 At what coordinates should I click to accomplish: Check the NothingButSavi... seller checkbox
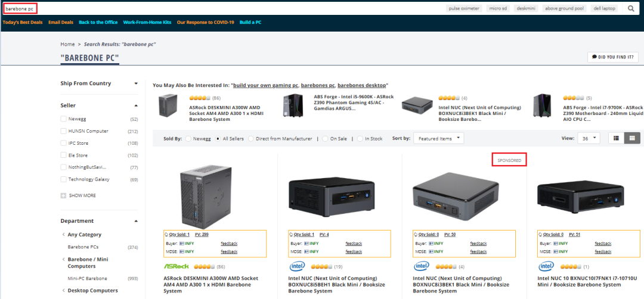click(x=63, y=167)
